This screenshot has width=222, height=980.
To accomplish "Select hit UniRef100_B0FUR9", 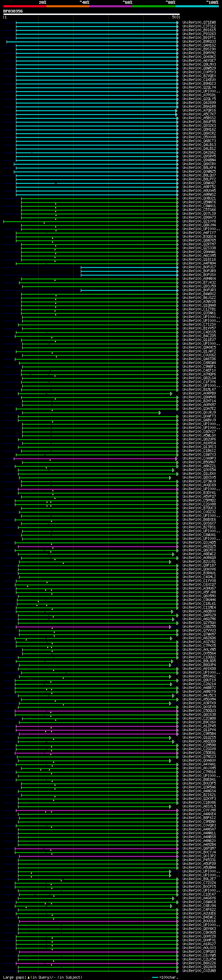I will pos(199,271).
